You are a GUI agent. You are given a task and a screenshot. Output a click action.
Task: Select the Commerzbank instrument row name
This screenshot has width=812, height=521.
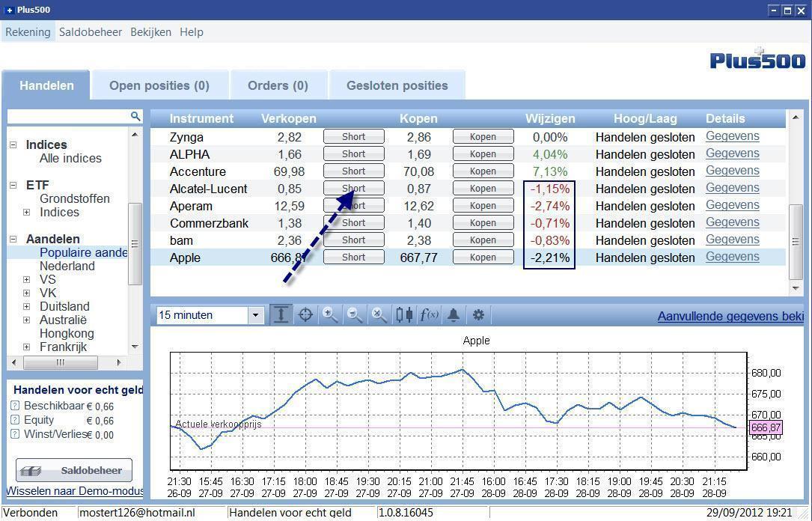(210, 223)
